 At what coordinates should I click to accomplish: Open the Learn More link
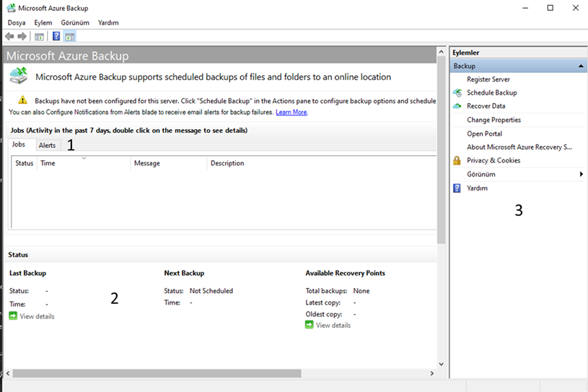(291, 112)
